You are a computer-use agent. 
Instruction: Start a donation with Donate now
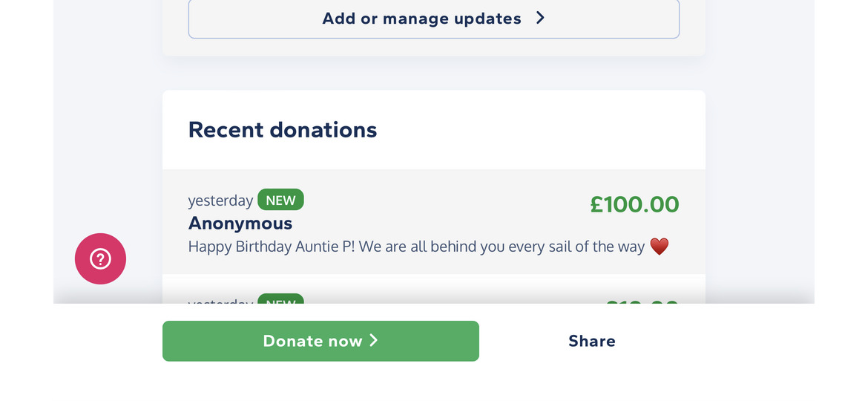320,341
